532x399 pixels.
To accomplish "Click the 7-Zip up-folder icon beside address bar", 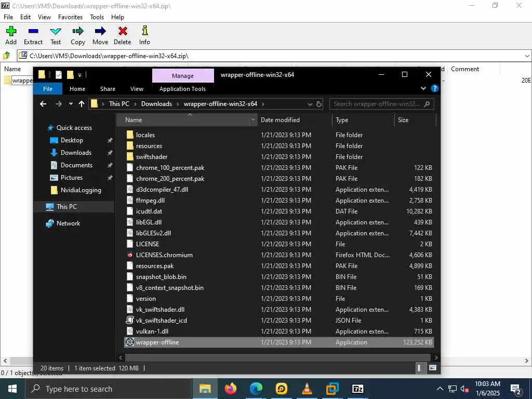I will tap(7, 55).
